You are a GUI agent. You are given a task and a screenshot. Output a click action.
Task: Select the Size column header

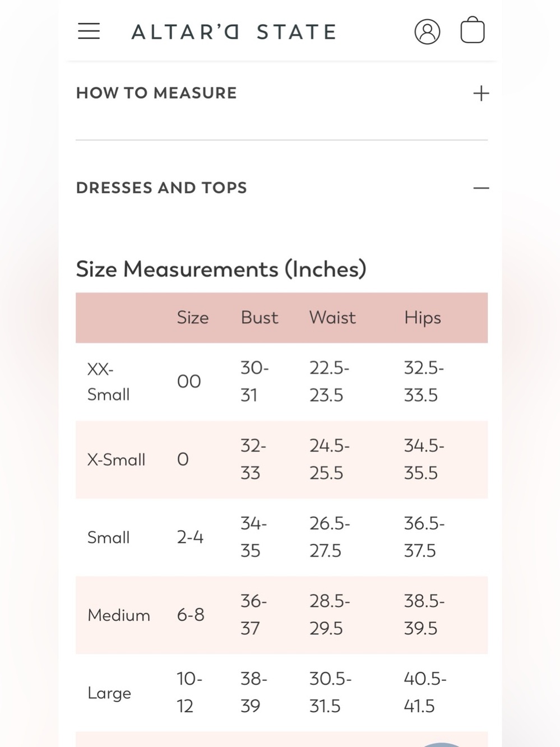[x=193, y=318]
